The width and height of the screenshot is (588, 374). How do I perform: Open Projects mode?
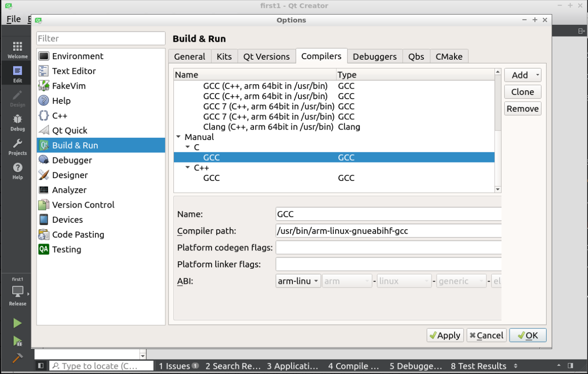[x=17, y=147]
